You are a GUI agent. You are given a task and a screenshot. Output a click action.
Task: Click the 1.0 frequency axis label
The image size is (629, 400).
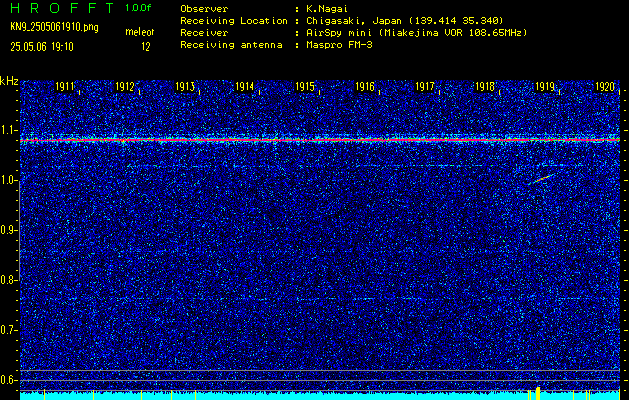(x=7, y=180)
